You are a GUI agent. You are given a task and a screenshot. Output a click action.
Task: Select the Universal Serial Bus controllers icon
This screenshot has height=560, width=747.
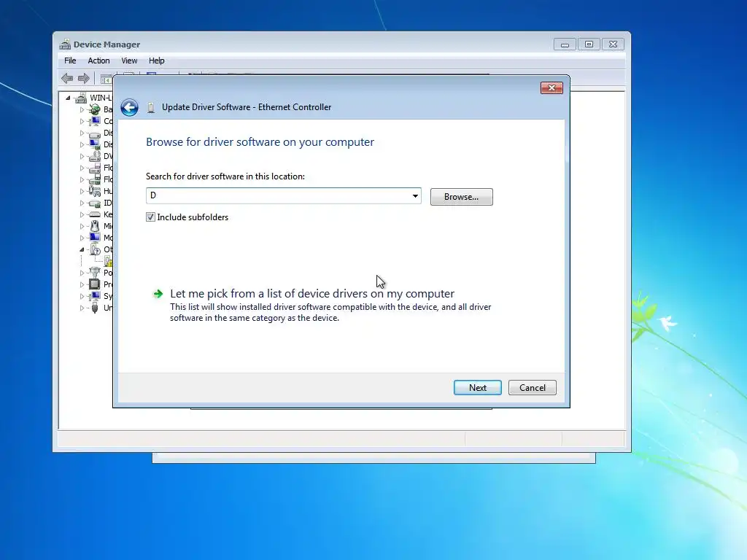click(95, 308)
